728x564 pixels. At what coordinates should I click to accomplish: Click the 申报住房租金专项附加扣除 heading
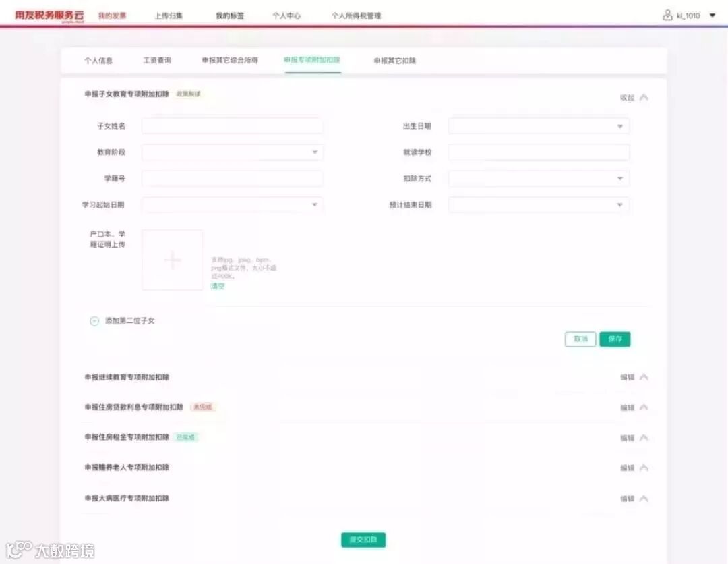(127, 437)
